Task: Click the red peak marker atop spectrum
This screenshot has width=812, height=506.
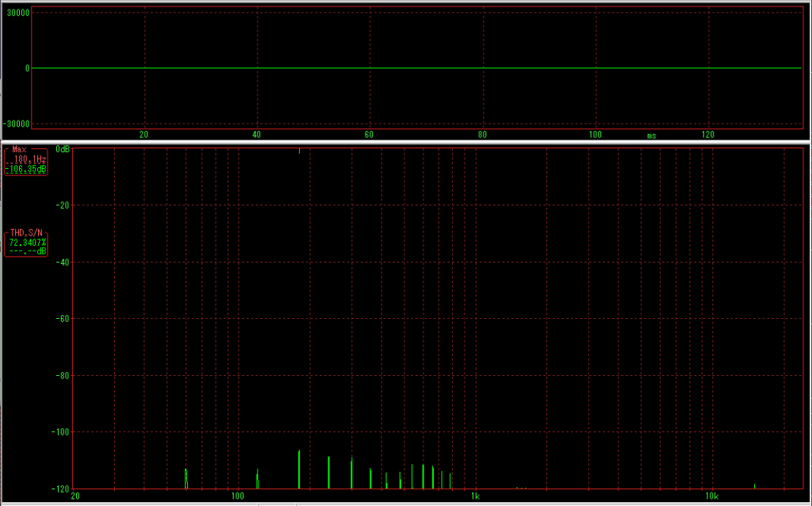Action: (299, 151)
